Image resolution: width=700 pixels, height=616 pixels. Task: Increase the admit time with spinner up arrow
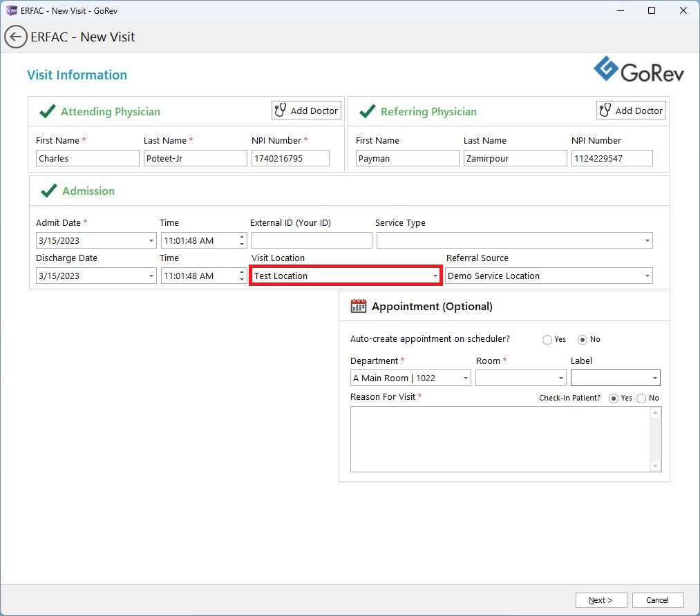pos(242,237)
